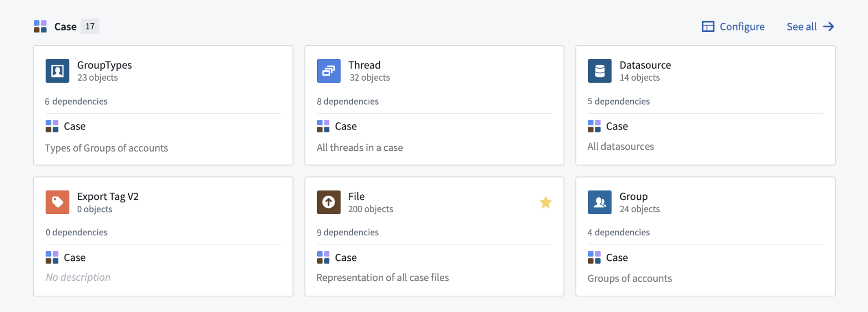Select the Datasource card title
The width and height of the screenshot is (868, 312).
coord(645,65)
